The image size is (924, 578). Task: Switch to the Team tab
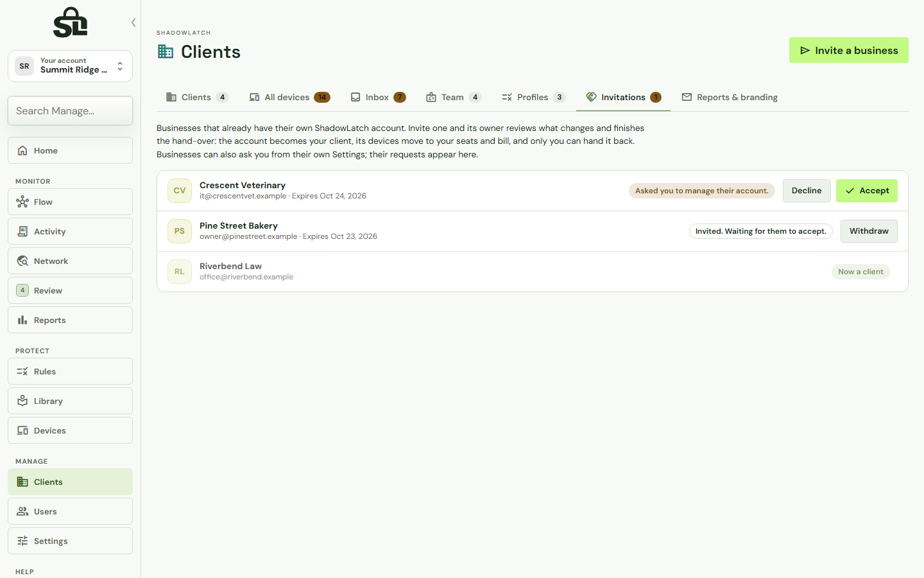point(454,97)
